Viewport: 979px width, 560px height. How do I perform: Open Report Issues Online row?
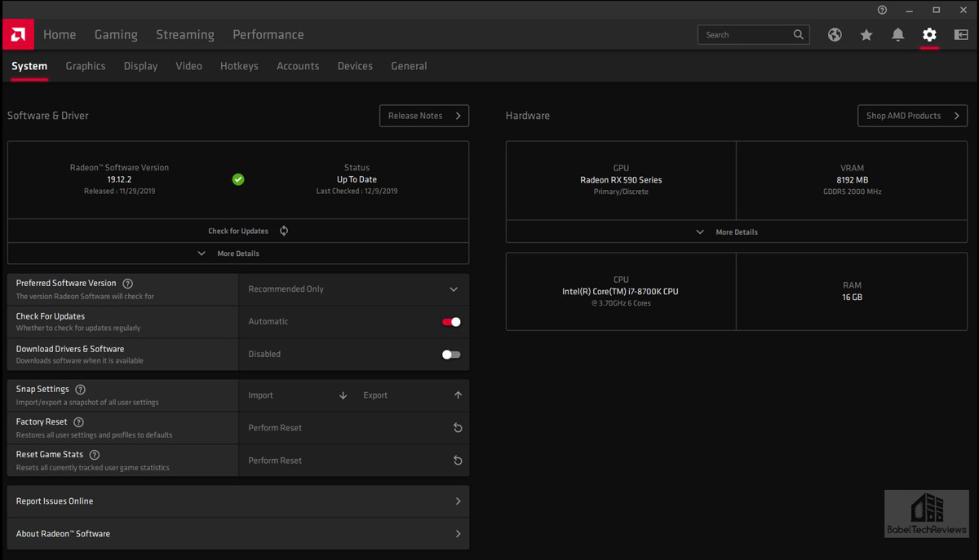(238, 501)
